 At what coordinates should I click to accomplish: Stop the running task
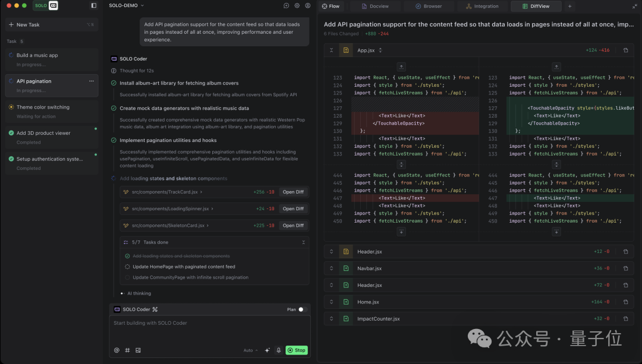pyautogui.click(x=297, y=350)
